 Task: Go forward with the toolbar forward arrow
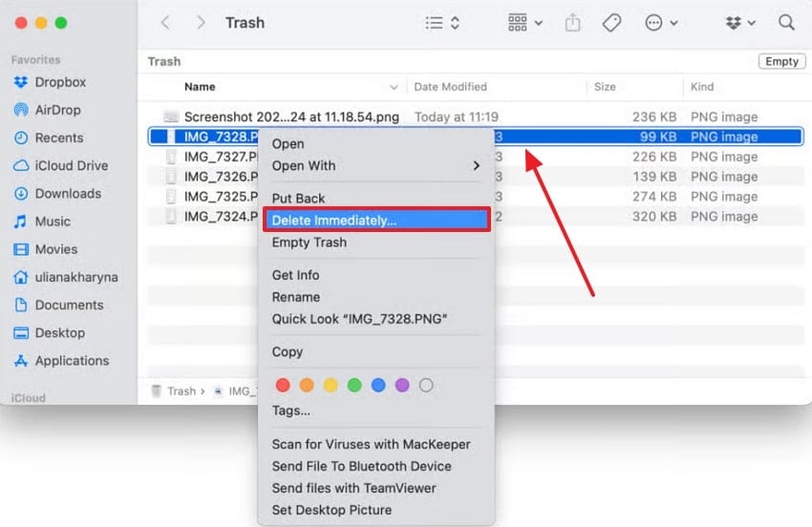click(x=201, y=23)
